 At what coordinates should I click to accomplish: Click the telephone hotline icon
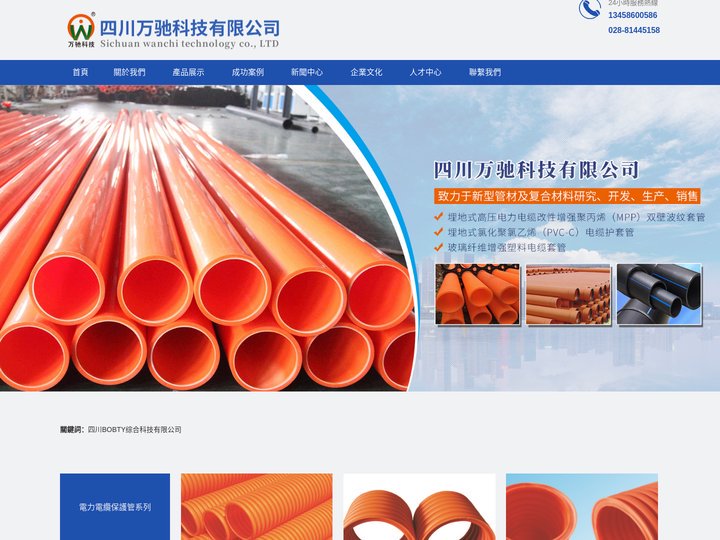590,9
